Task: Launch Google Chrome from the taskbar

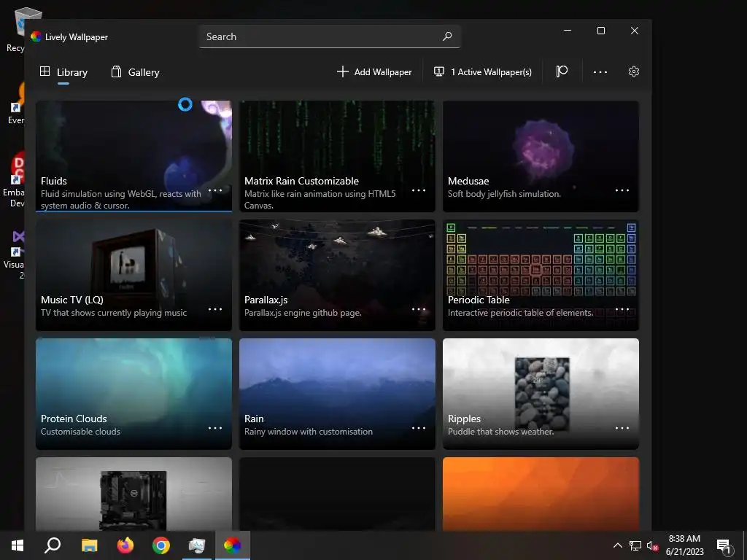Action: pyautogui.click(x=161, y=545)
